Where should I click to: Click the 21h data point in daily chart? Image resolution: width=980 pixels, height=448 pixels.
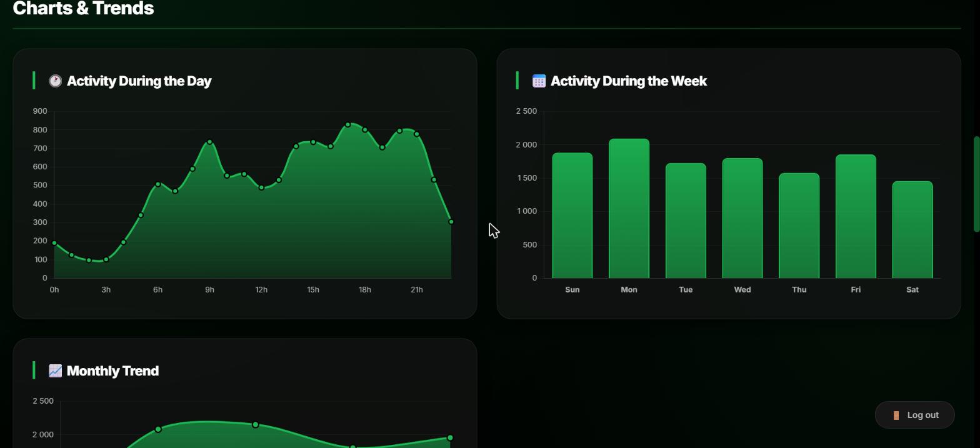point(417,134)
